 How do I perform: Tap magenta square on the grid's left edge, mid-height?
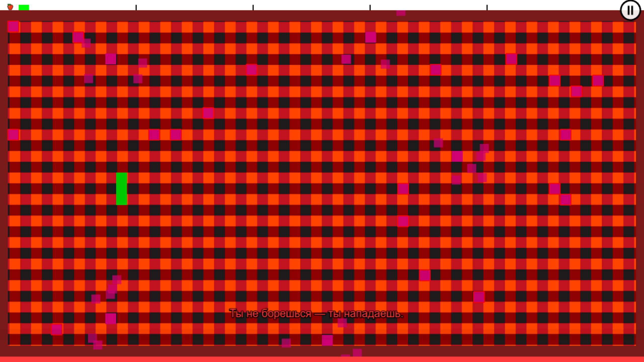13,135
